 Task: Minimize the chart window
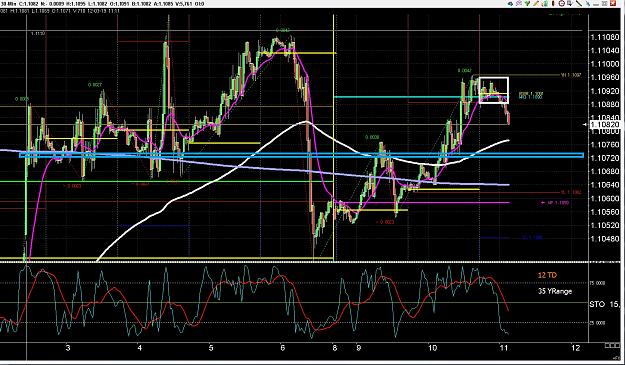coord(596,4)
